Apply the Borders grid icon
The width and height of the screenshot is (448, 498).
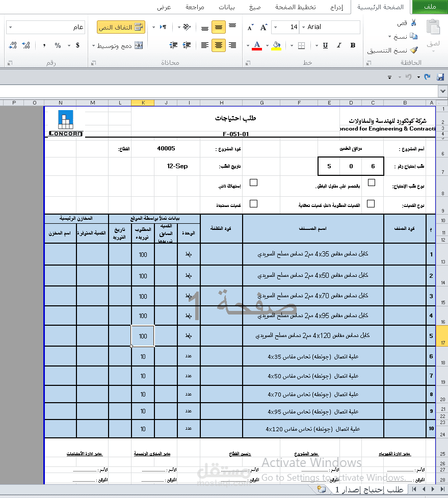point(301,45)
